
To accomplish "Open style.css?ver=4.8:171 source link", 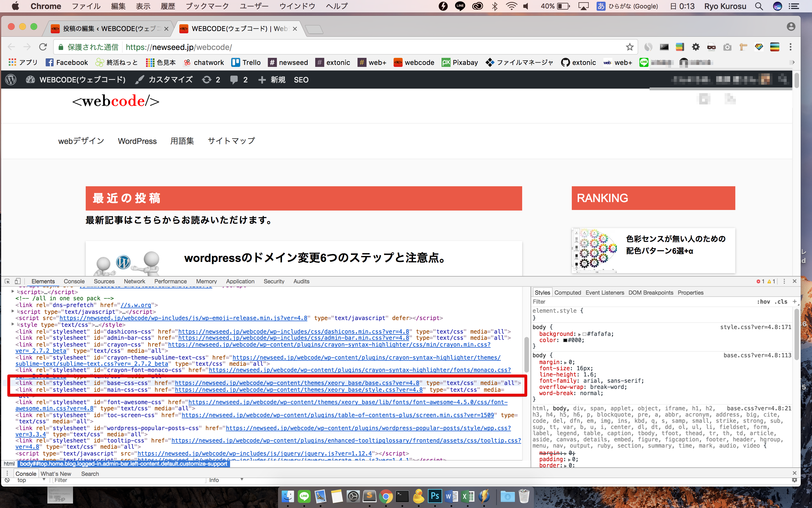I will pyautogui.click(x=756, y=327).
